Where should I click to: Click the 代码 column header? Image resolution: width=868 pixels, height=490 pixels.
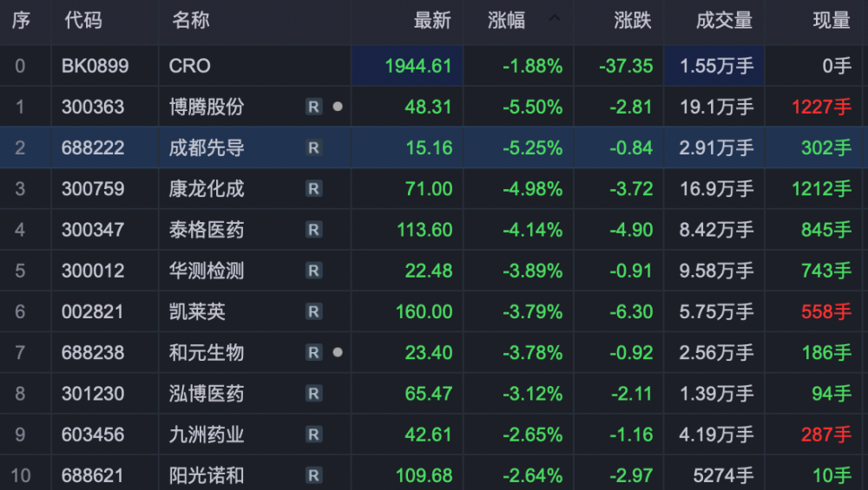(x=83, y=21)
